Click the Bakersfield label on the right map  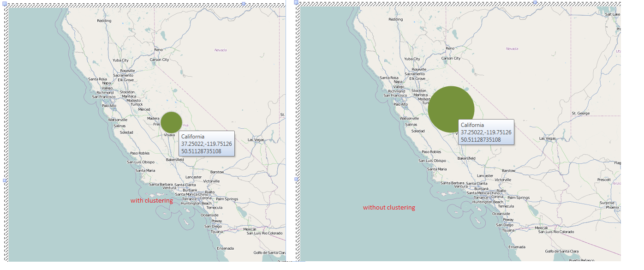[466, 158]
